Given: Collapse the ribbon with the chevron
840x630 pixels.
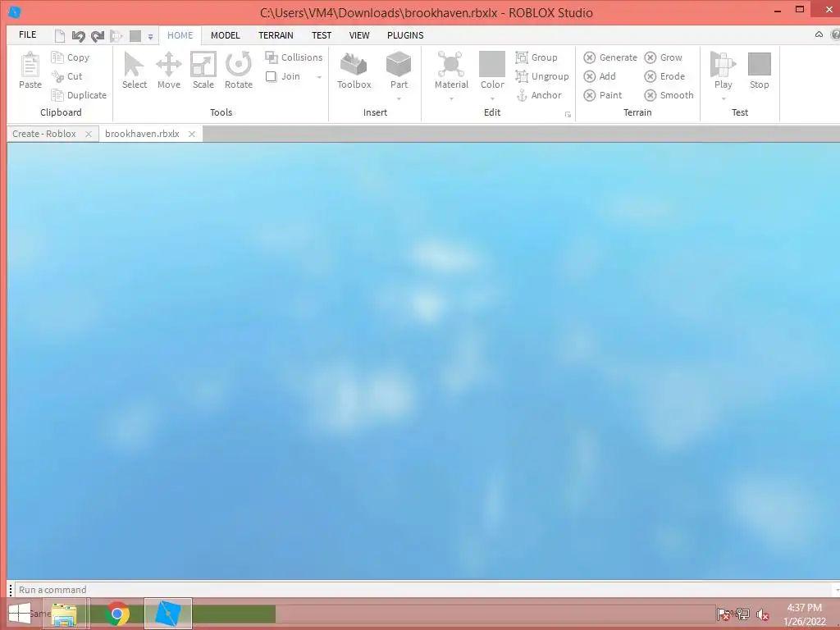Looking at the screenshot, I should pos(819,34).
